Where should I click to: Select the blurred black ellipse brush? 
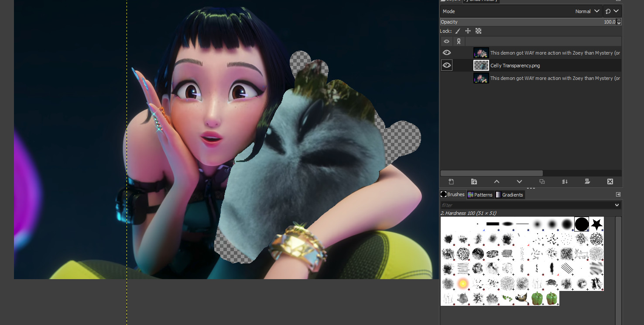(507, 224)
